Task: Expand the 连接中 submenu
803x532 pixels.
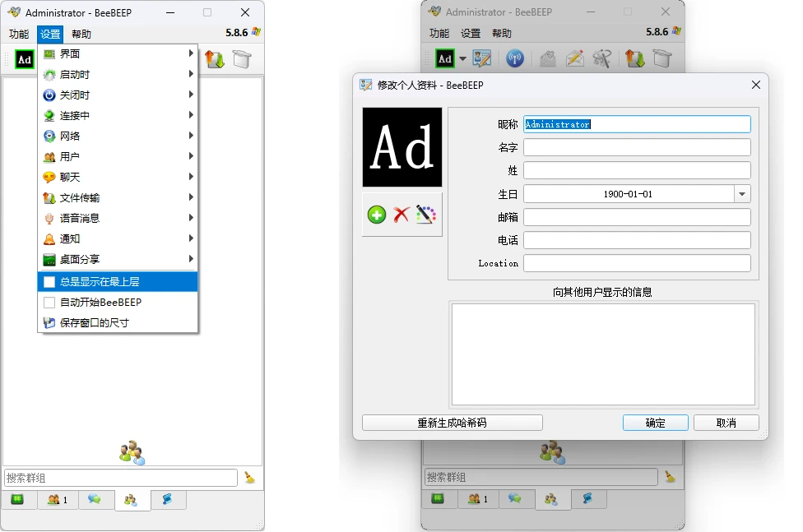Action: [118, 115]
